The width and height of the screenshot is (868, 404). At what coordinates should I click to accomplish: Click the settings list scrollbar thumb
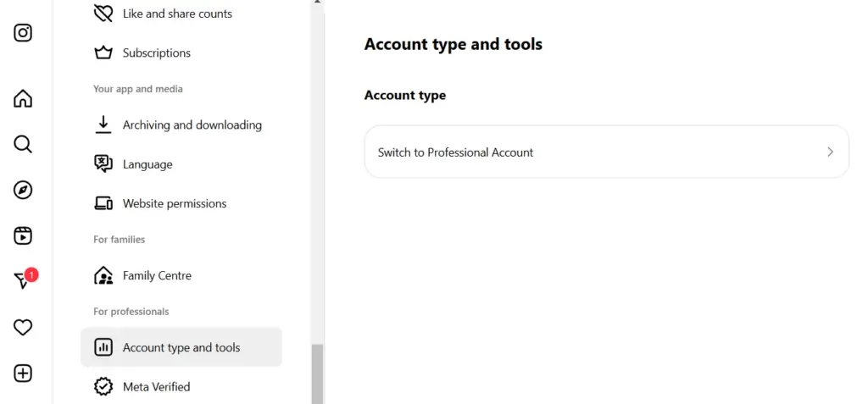317,374
